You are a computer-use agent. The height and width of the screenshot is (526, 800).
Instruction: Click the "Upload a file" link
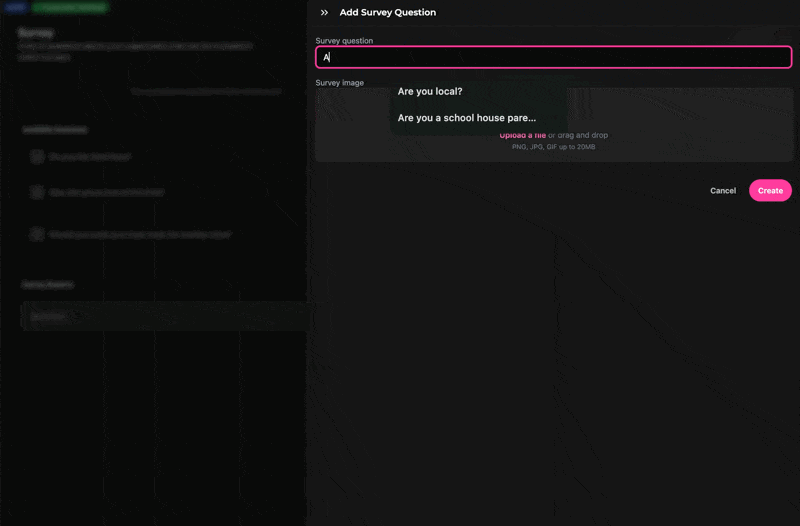[x=522, y=135]
